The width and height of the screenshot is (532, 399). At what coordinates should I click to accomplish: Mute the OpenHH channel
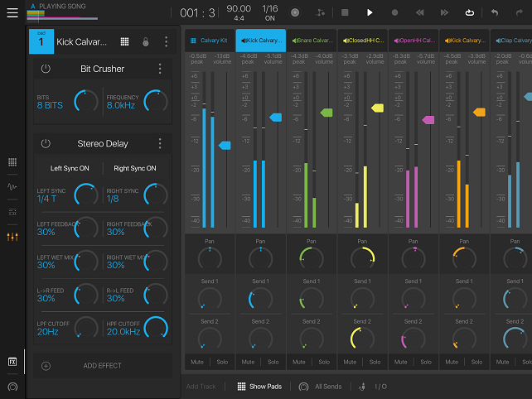coord(401,362)
